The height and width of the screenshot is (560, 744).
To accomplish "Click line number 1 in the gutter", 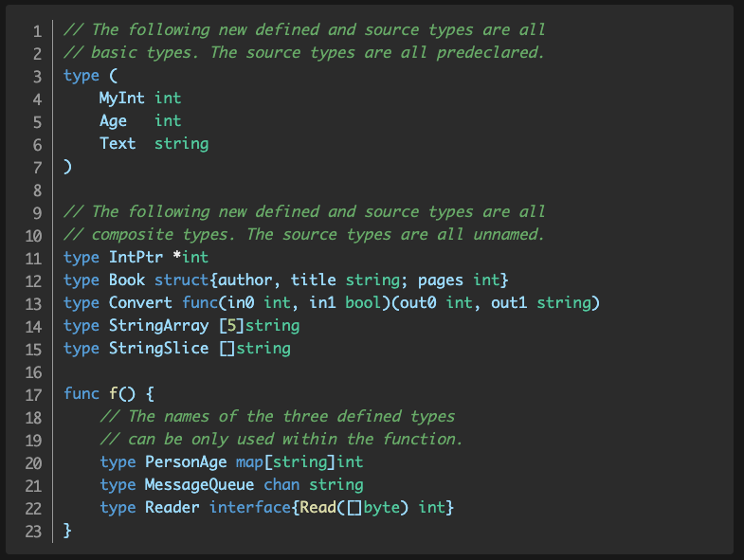I will pyautogui.click(x=37, y=30).
